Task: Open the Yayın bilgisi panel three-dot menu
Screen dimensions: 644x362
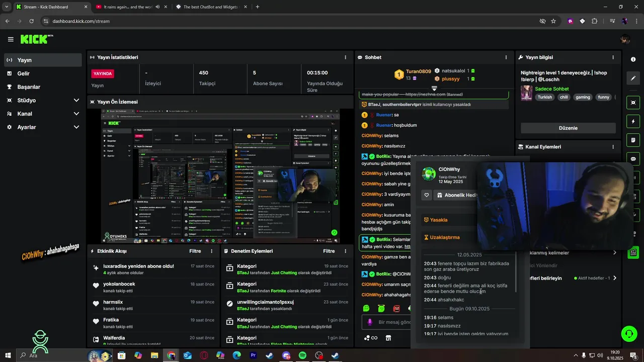Action: 613,57
